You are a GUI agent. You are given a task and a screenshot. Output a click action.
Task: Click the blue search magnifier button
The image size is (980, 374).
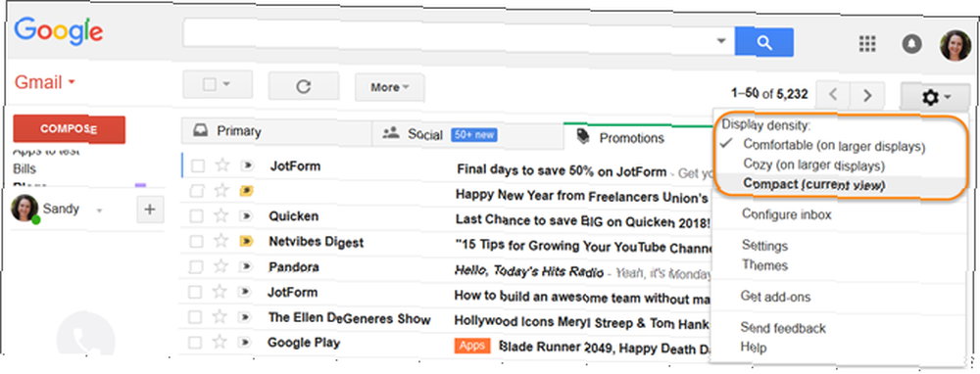(763, 42)
